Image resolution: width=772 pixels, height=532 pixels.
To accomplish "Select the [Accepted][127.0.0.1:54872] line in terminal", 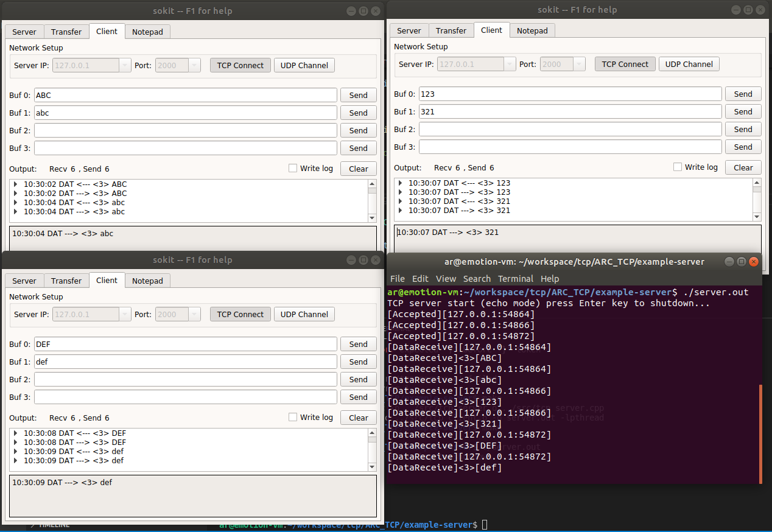I will click(x=461, y=336).
